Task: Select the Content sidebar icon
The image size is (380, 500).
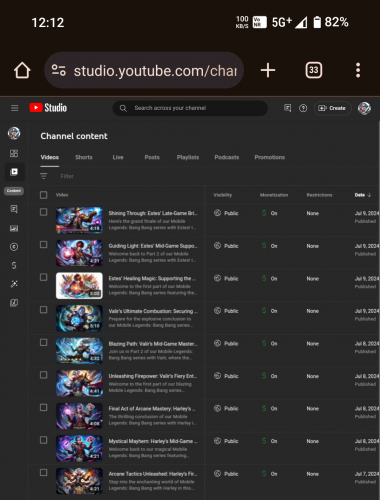Action: [x=14, y=172]
